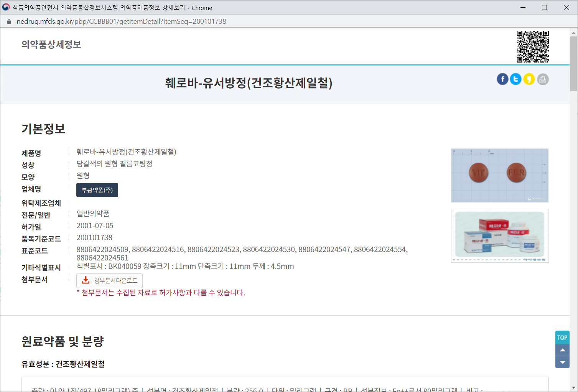Viewport: 578px width, 392px height.
Task: Click 유효성분 : 건조황산제일철 text
Action: (x=63, y=364)
